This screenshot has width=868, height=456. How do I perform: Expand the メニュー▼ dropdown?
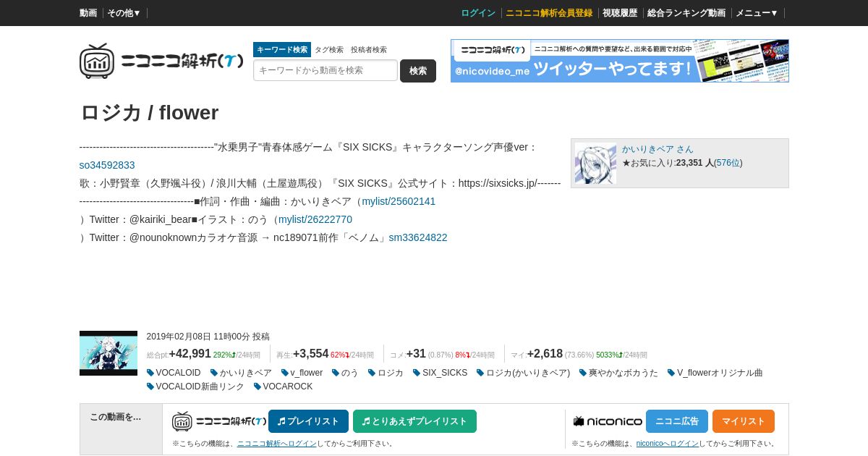point(757,13)
